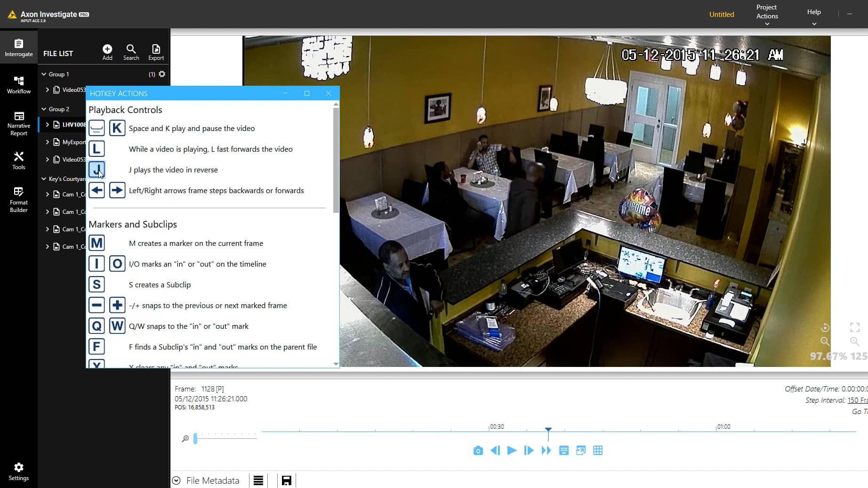Expand the Project Actions menu

click(766, 14)
